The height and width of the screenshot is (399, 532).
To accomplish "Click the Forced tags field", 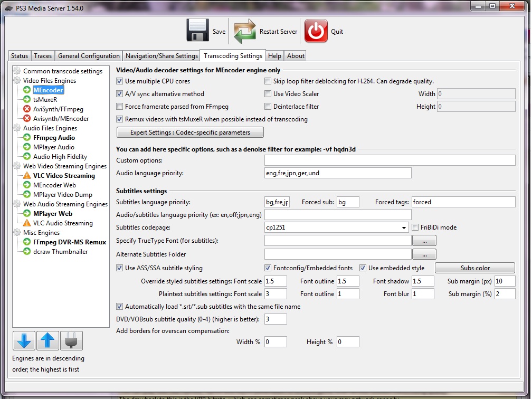I will coord(463,202).
